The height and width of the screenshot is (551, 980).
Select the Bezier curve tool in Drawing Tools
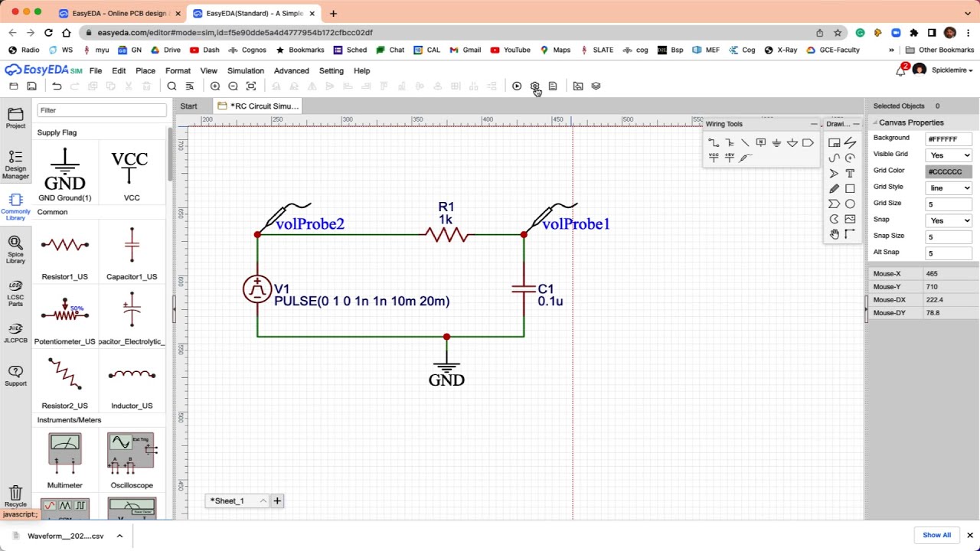pyautogui.click(x=835, y=158)
